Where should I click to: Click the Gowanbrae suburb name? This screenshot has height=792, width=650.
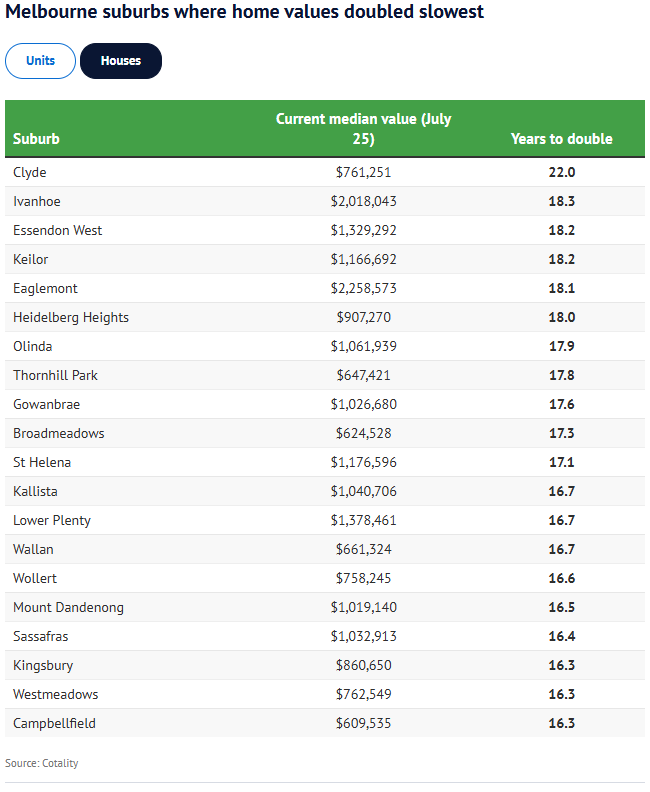coord(47,404)
